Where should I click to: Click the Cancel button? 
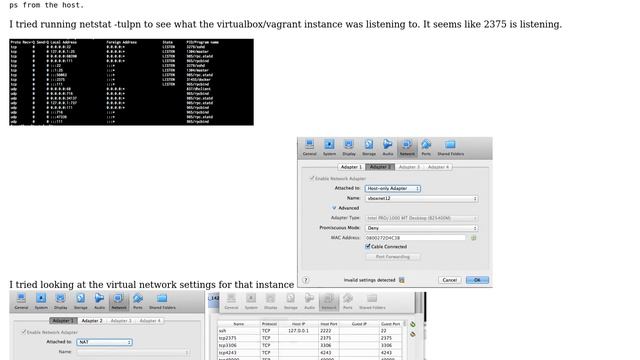point(449,280)
